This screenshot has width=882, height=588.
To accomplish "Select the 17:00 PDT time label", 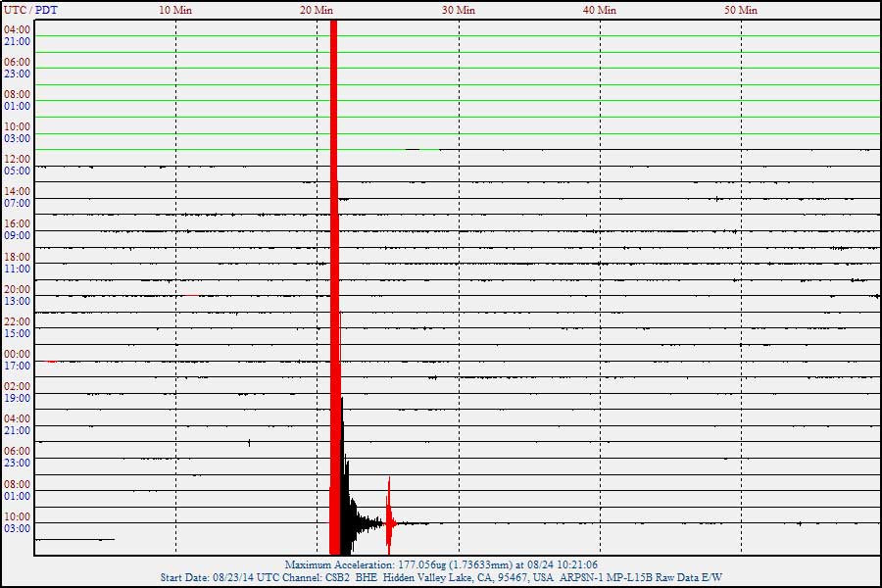I will pyautogui.click(x=17, y=366).
